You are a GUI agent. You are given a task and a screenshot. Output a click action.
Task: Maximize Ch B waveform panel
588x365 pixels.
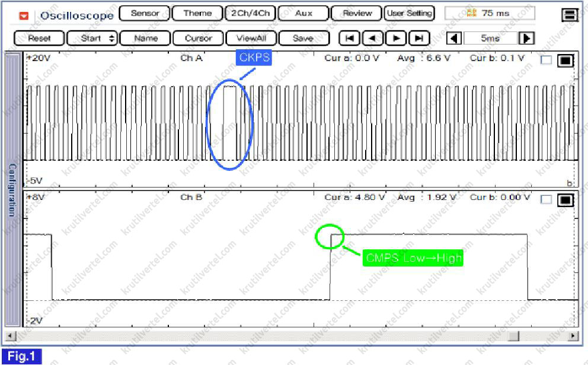click(x=565, y=200)
